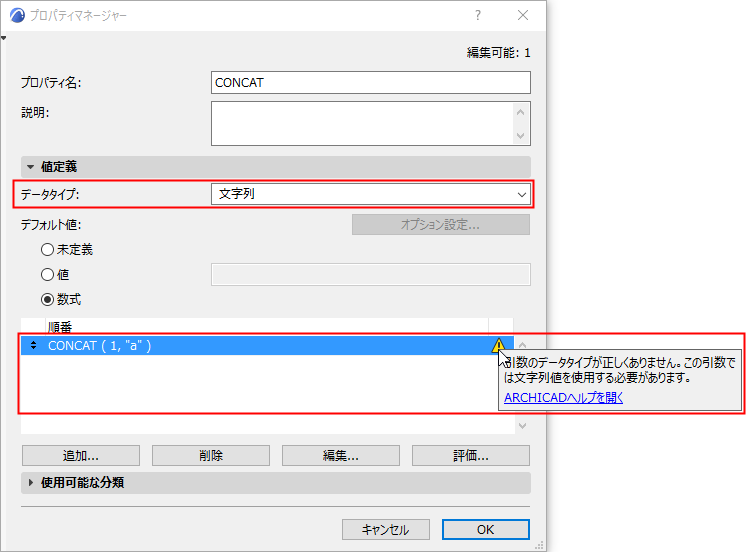This screenshot has height=552, width=746.
Task: Click the キャンセル button
Action: [386, 529]
